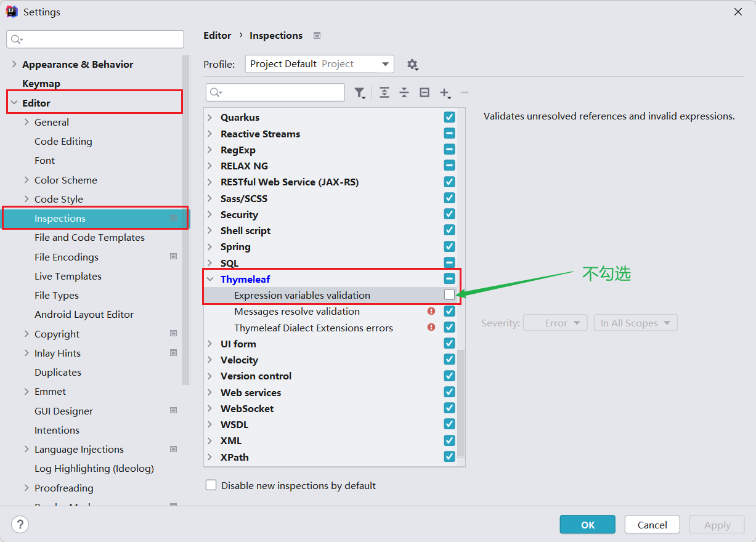Expand the XML inspection group
756x542 pixels.
point(210,440)
